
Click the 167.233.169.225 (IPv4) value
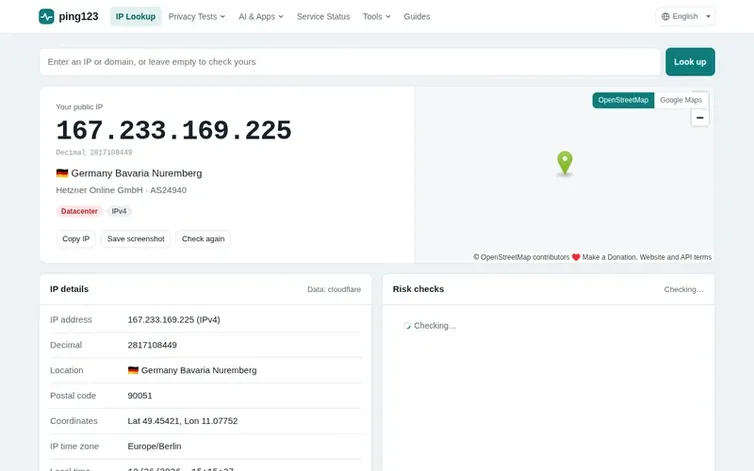174,319
